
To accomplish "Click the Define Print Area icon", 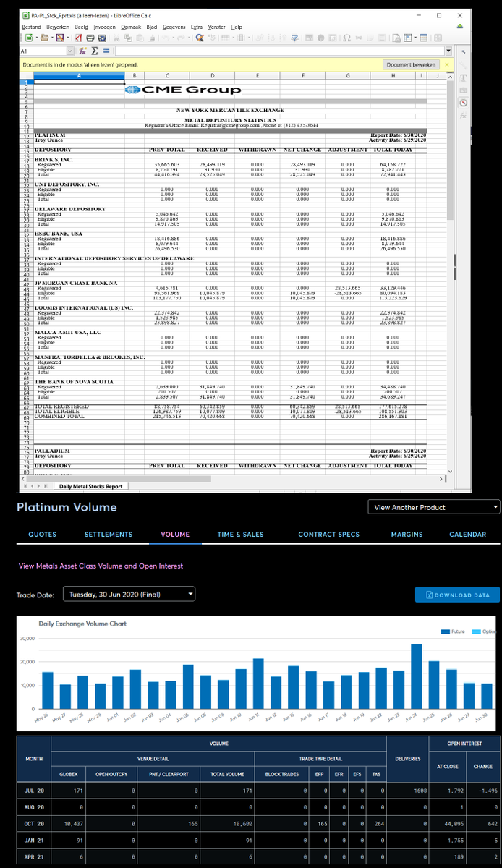I will click(396, 38).
